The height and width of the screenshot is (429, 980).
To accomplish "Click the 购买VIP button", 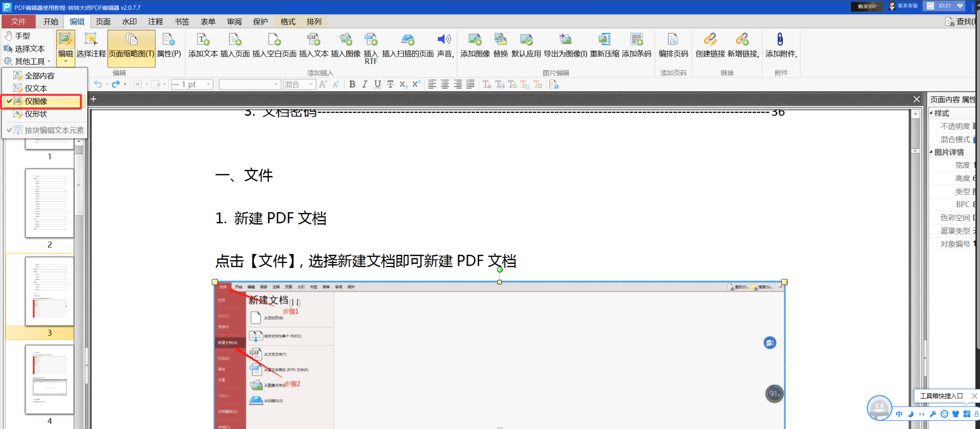I will (867, 7).
